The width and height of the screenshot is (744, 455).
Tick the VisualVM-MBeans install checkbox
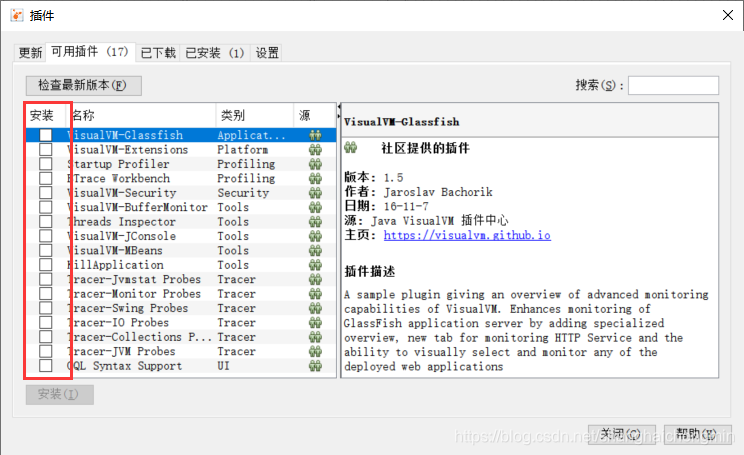click(46, 251)
